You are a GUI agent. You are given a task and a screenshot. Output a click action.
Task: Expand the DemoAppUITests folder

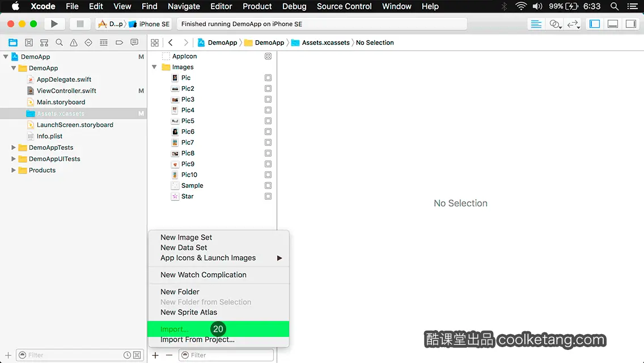click(14, 159)
